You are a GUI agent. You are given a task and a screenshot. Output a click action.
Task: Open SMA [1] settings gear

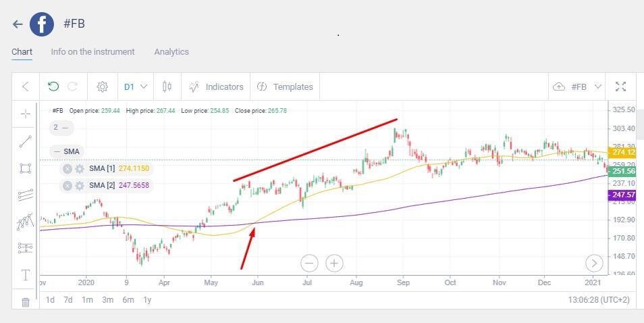tap(80, 168)
